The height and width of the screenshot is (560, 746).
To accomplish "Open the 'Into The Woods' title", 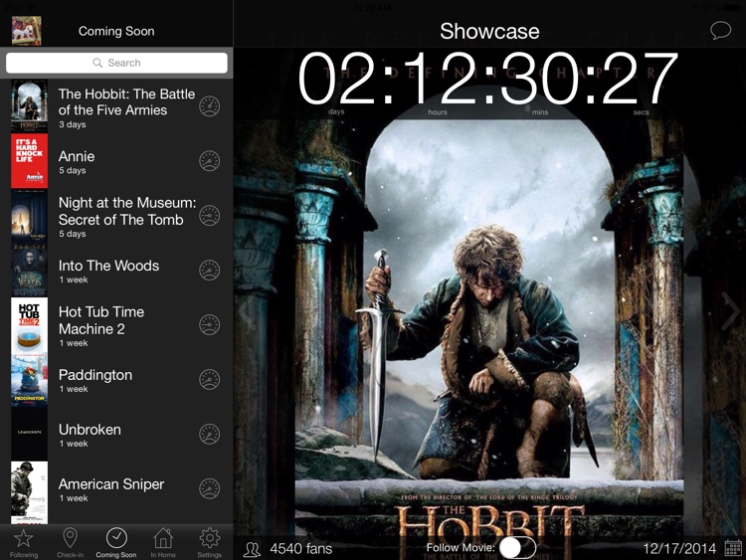I will [109, 266].
